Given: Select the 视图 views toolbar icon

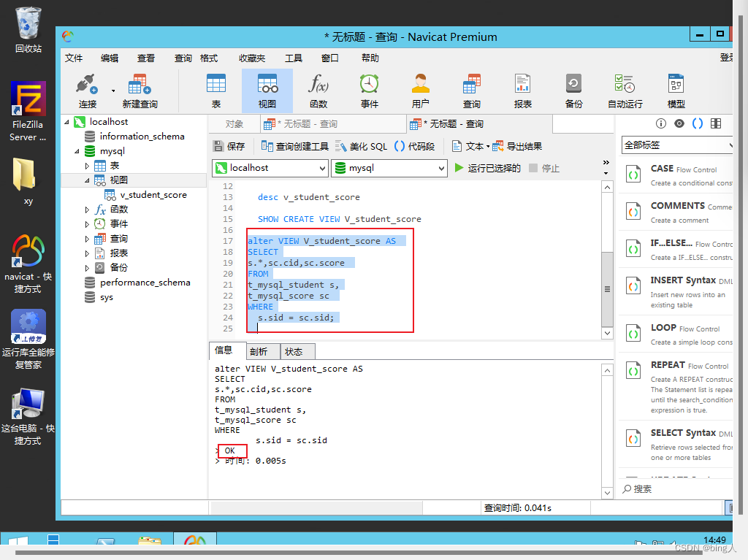Looking at the screenshot, I should [x=267, y=91].
